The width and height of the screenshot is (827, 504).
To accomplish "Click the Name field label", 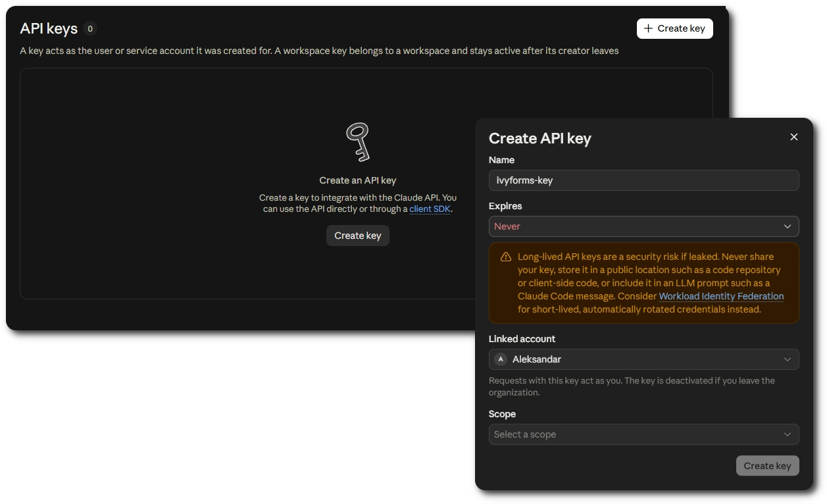I will [x=501, y=160].
